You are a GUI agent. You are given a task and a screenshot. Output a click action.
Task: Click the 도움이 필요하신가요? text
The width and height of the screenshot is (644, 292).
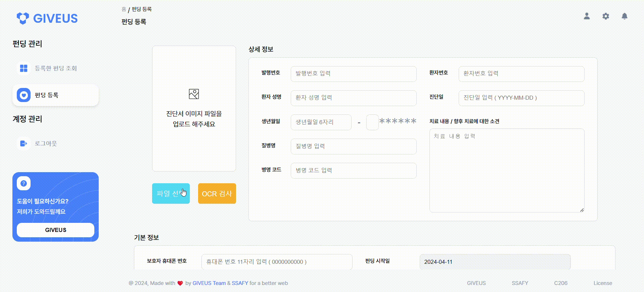click(43, 201)
